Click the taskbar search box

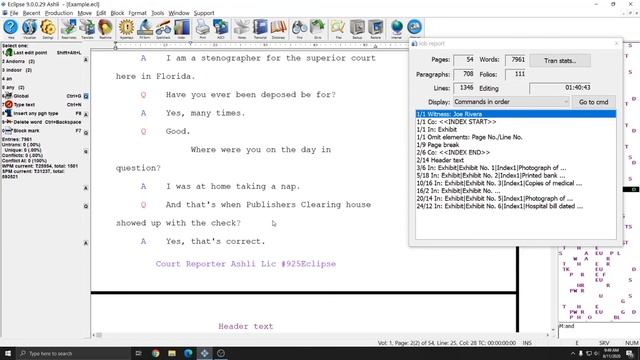pos(73,353)
